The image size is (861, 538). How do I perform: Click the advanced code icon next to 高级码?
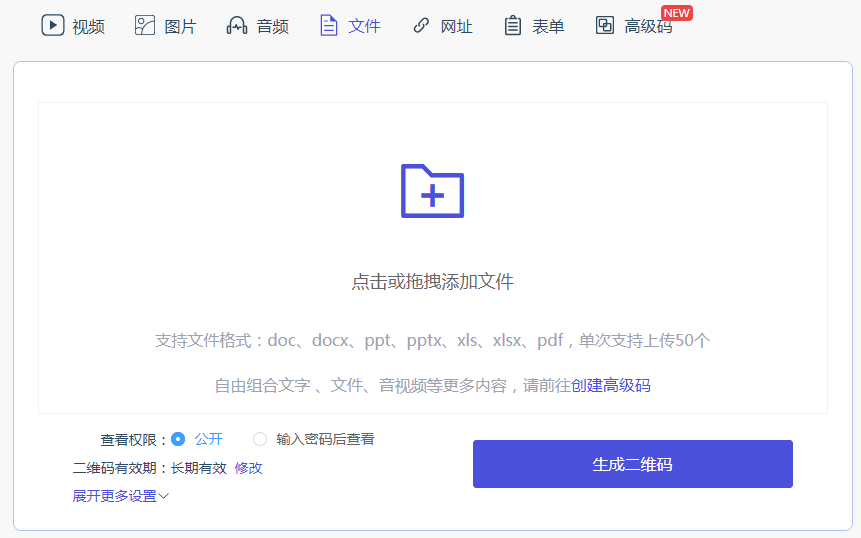[x=605, y=25]
